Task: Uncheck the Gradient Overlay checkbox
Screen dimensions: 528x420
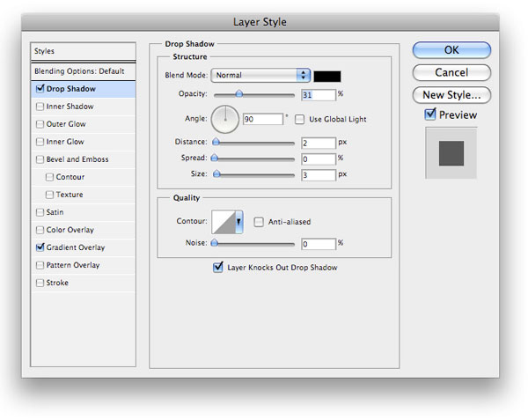Action: 40,247
